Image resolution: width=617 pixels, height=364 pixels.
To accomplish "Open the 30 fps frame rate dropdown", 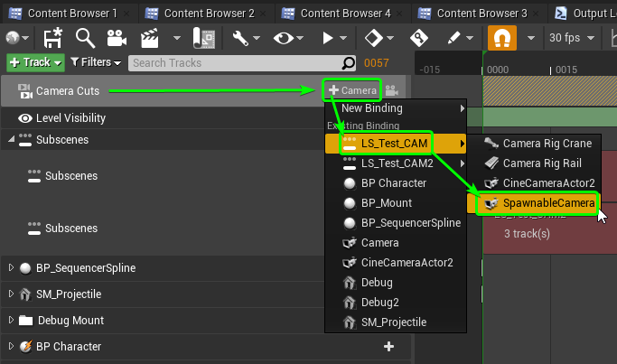I will coord(571,38).
